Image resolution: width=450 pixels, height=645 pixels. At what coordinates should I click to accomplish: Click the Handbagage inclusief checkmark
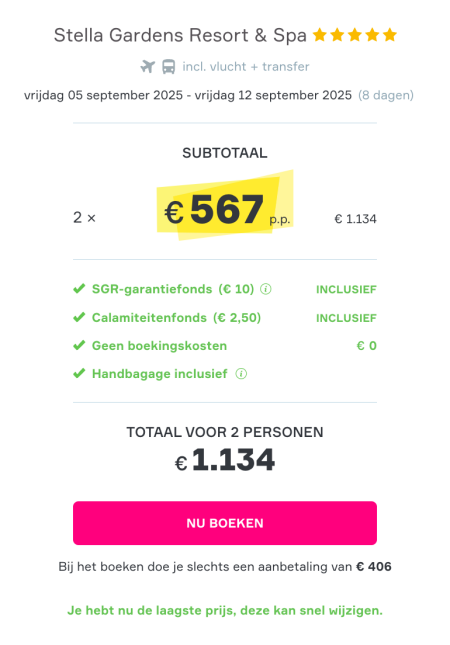79,374
